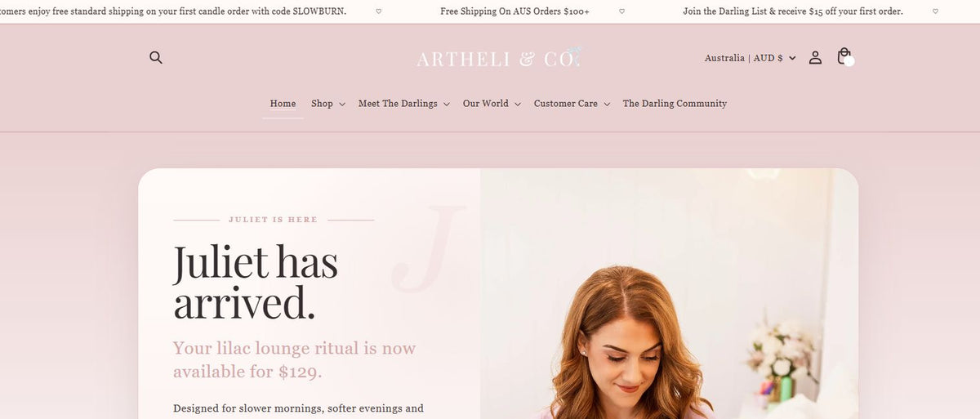Open the Australia | AUD $ currency selector
The height and width of the screenshot is (419, 980).
[x=751, y=58]
